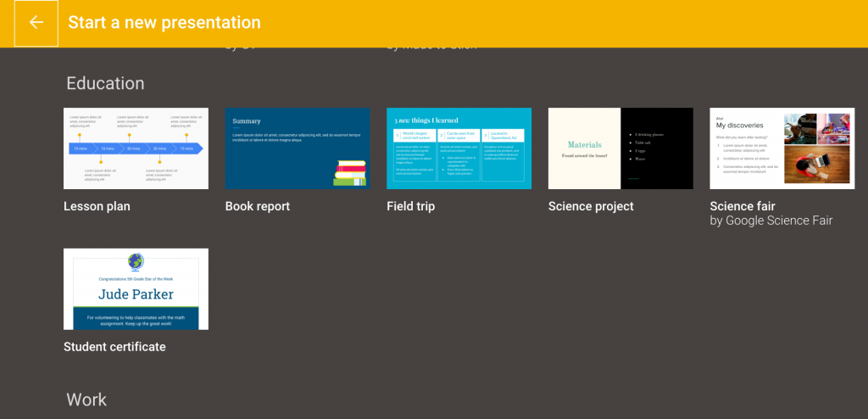The height and width of the screenshot is (419, 868).
Task: Open the Science fair template thumbnail
Action: pyautogui.click(x=782, y=148)
